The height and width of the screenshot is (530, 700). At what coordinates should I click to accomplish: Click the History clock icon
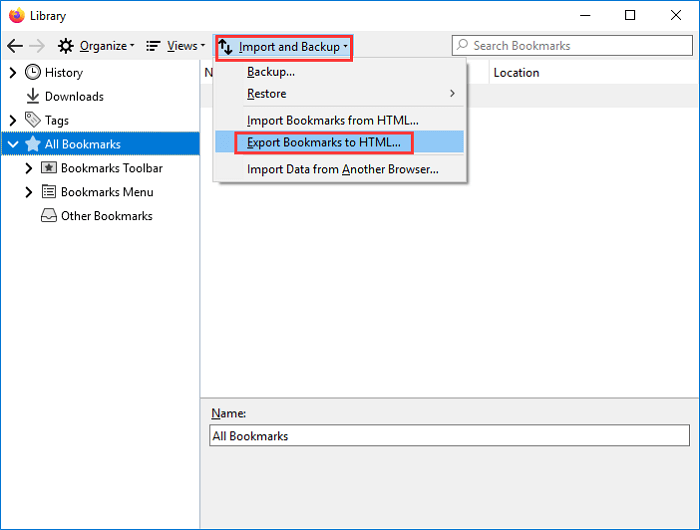click(33, 72)
